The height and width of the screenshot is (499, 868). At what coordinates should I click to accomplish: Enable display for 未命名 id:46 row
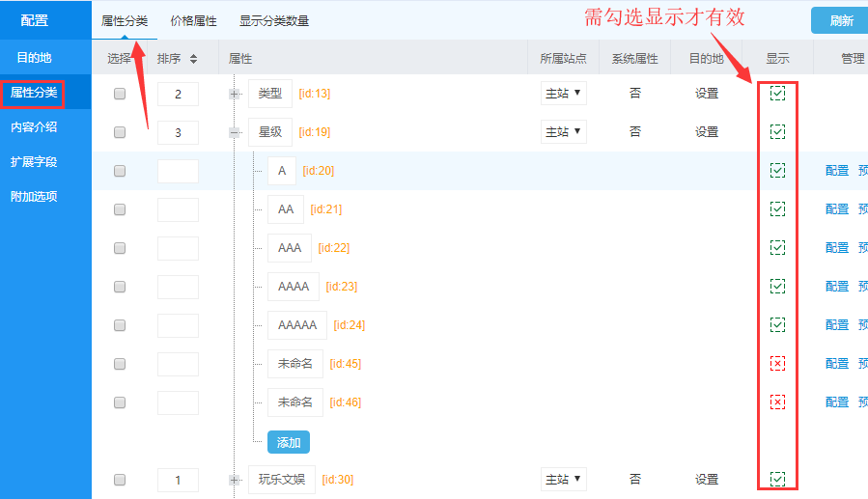pyautogui.click(x=777, y=402)
